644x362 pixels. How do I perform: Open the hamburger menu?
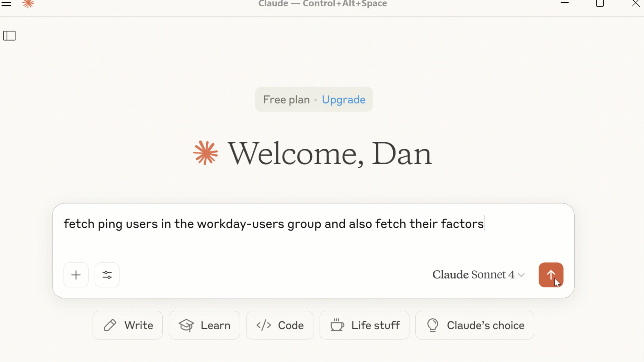[x=6, y=4]
